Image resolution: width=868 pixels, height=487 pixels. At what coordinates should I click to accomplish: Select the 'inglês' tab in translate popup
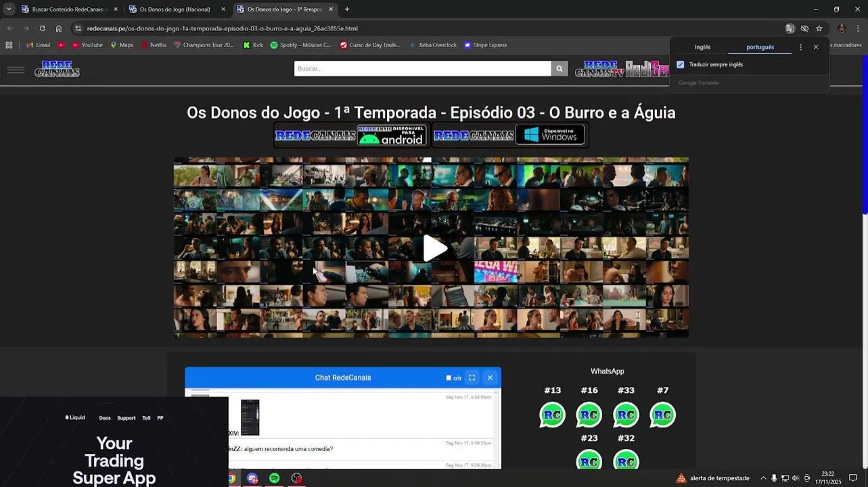[x=702, y=47]
